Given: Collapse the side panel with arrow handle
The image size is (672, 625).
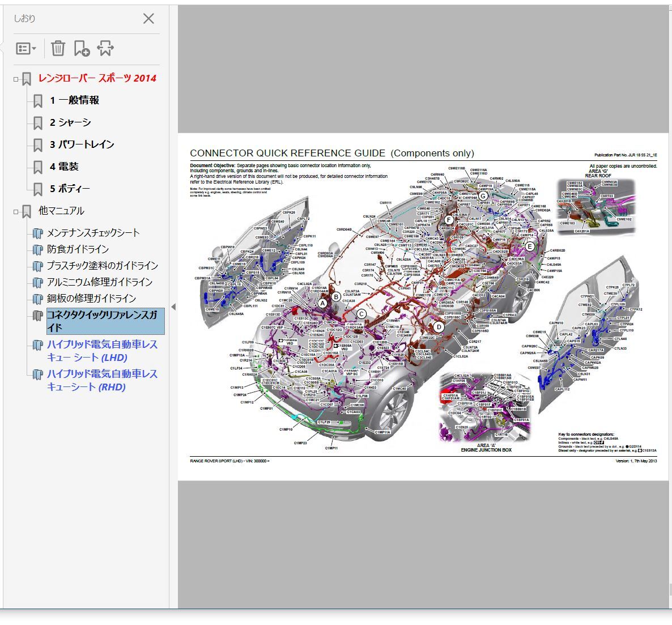Looking at the screenshot, I should (x=173, y=307).
